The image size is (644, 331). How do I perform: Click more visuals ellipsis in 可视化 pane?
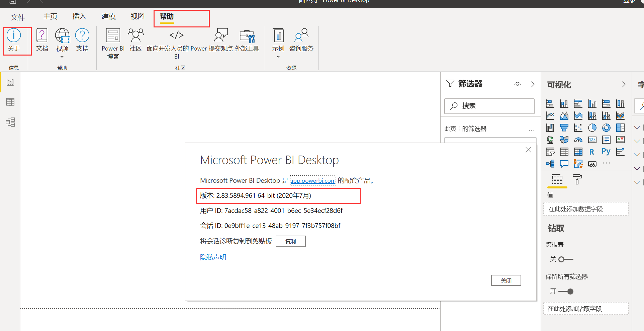click(x=606, y=163)
